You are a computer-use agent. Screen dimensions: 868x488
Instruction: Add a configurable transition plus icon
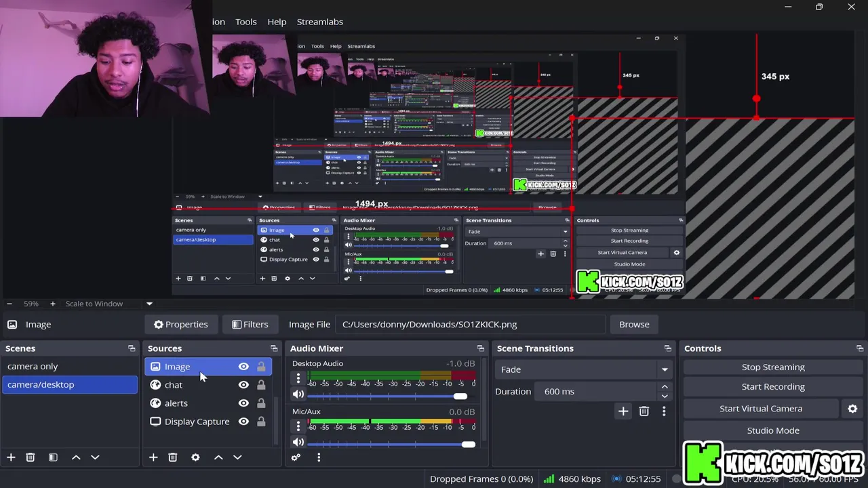coord(623,411)
